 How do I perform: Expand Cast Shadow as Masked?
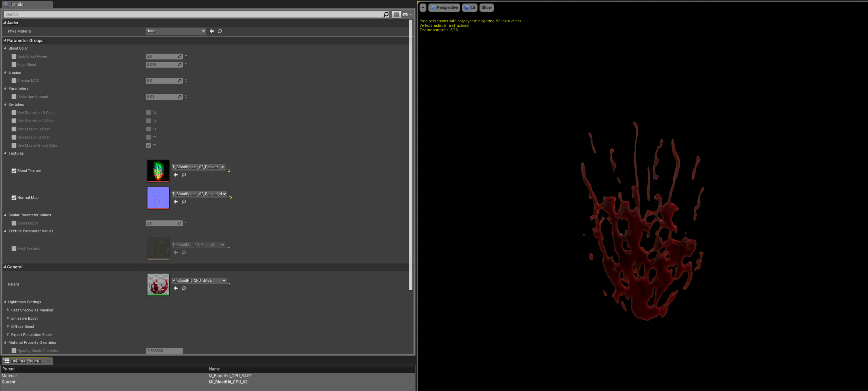tap(8, 310)
